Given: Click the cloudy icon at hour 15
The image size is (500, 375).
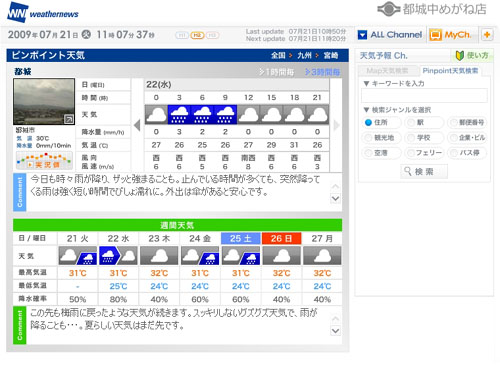Looking at the screenshot, I should (271, 114).
